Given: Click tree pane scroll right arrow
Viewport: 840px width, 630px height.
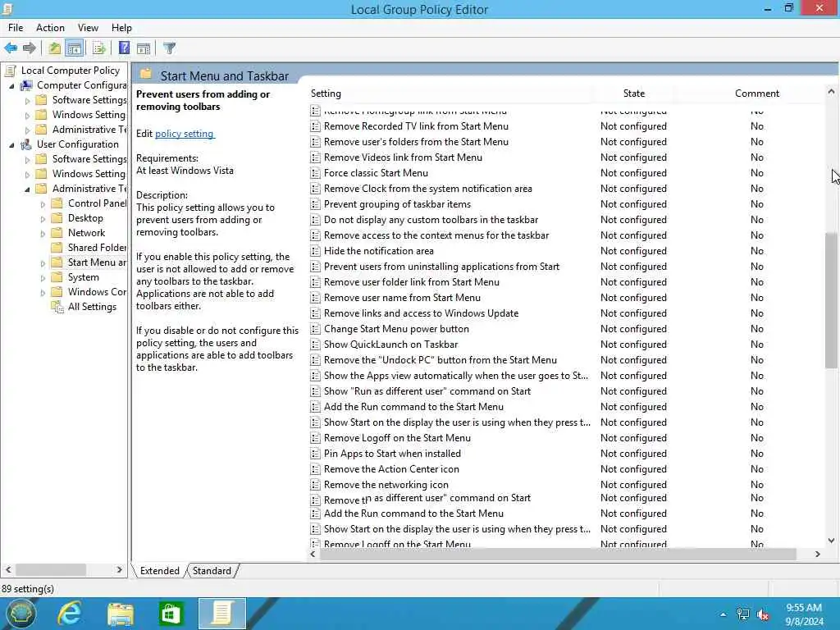Looking at the screenshot, I should [x=120, y=569].
